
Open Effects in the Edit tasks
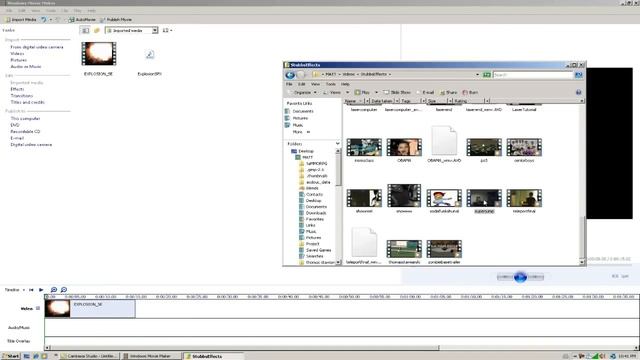[17, 89]
